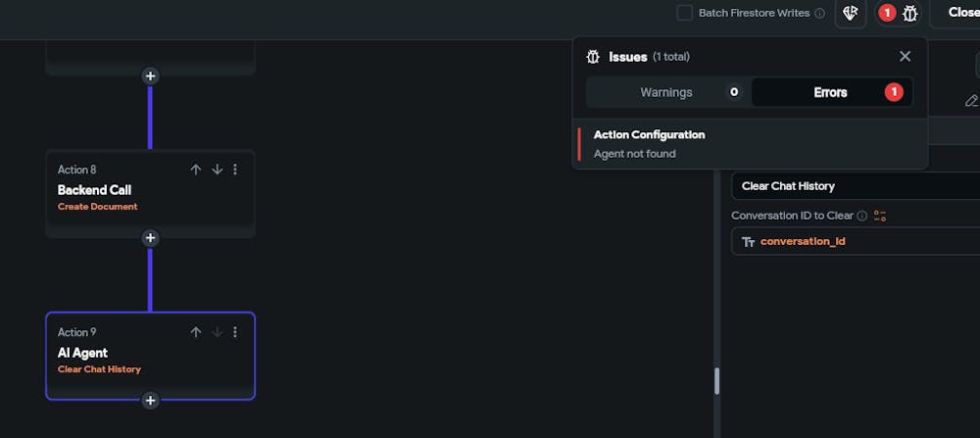Image resolution: width=980 pixels, height=438 pixels.
Task: Open the Agent not found error entry
Action: point(750,144)
